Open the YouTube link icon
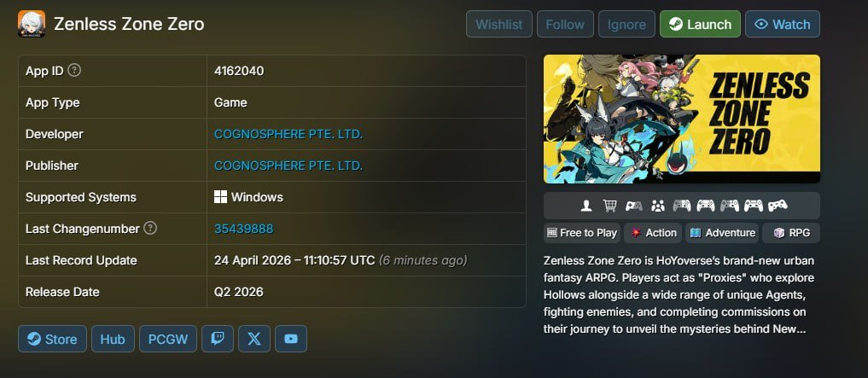 pyautogui.click(x=291, y=339)
